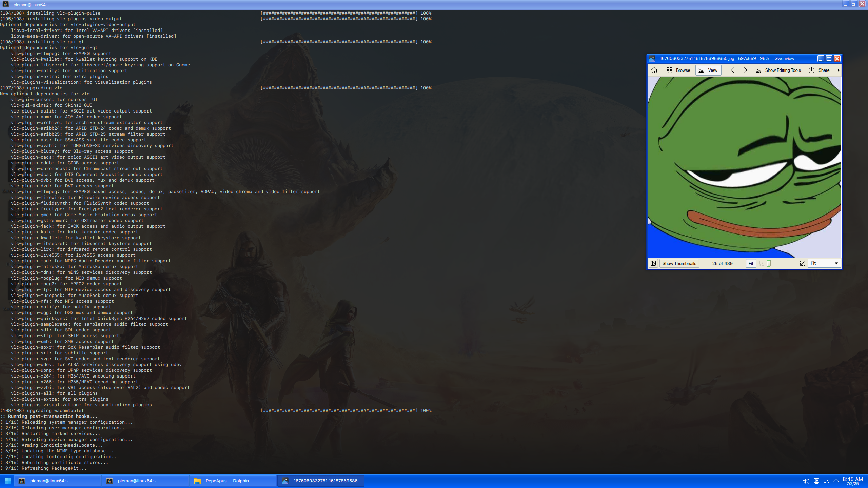Open the wired network tray icon

(826, 481)
